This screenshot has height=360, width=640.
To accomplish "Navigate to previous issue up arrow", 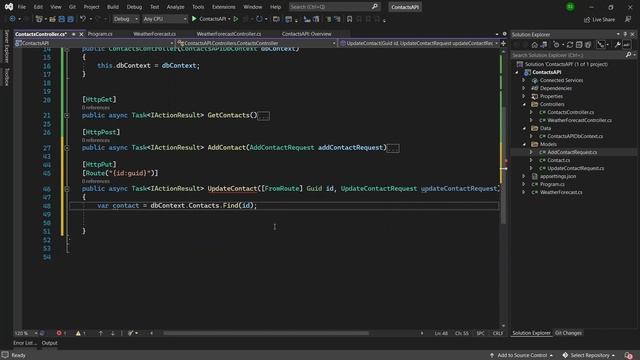I will (100, 333).
